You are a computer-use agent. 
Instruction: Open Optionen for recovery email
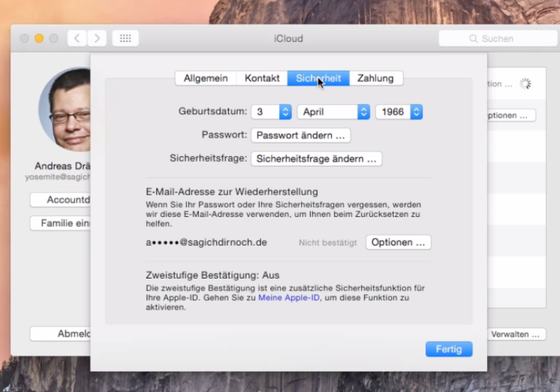(398, 242)
